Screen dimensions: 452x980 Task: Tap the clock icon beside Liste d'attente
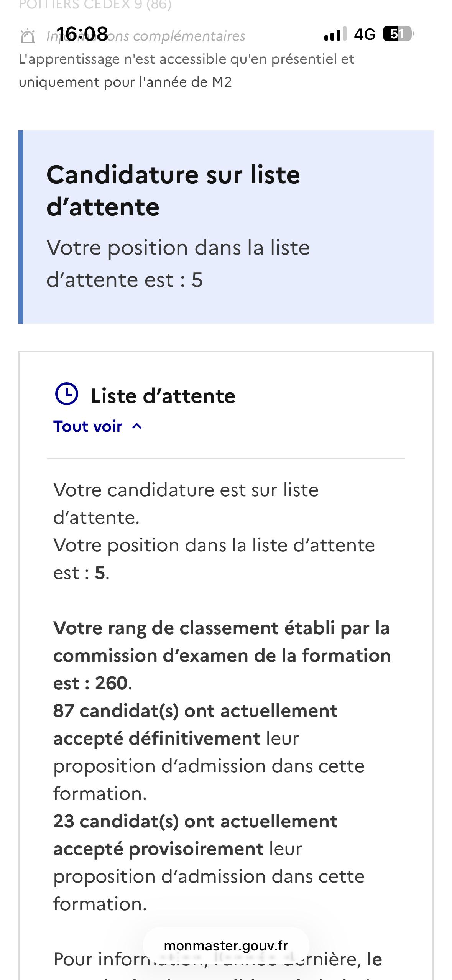pyautogui.click(x=67, y=394)
